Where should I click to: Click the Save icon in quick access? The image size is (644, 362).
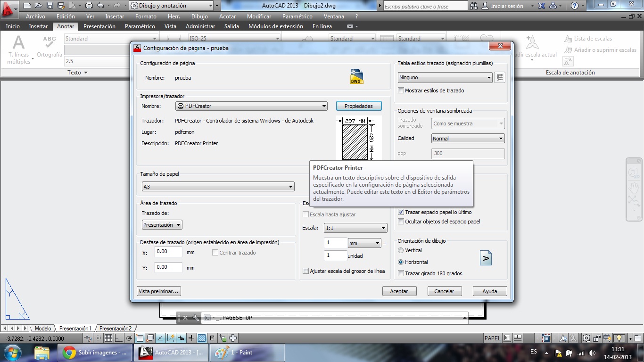(x=50, y=6)
